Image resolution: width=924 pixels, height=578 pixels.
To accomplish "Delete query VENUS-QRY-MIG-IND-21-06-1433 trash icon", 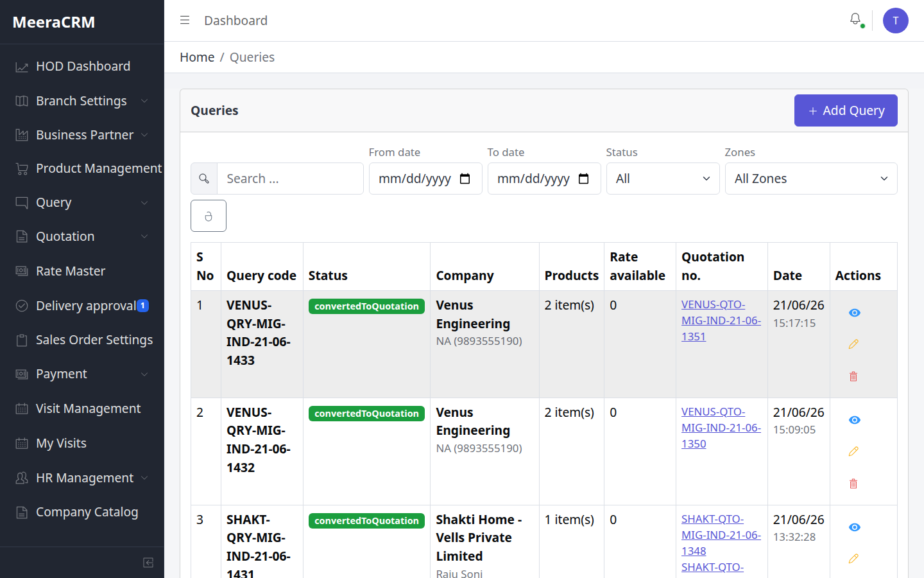I will 853,376.
